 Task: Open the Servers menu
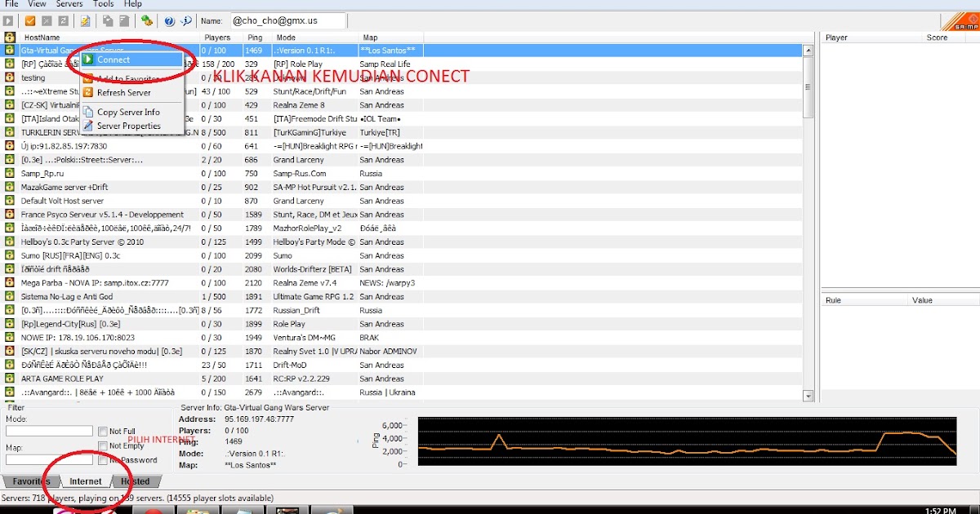(70, 4)
